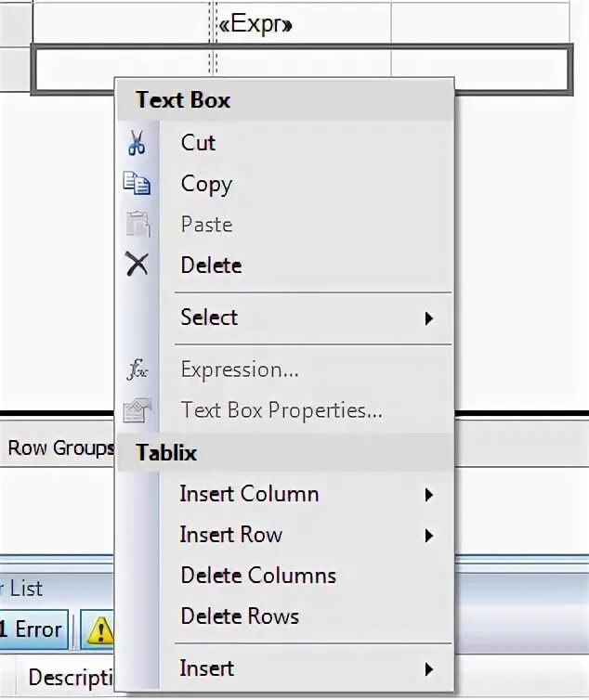
Task: Expand the Insert Row submenu arrow
Action: 428,535
